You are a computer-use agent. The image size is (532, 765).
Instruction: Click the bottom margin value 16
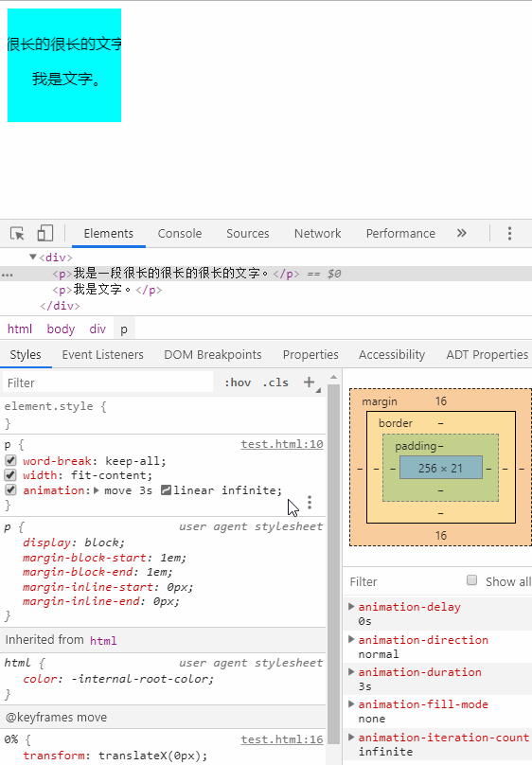point(441,535)
